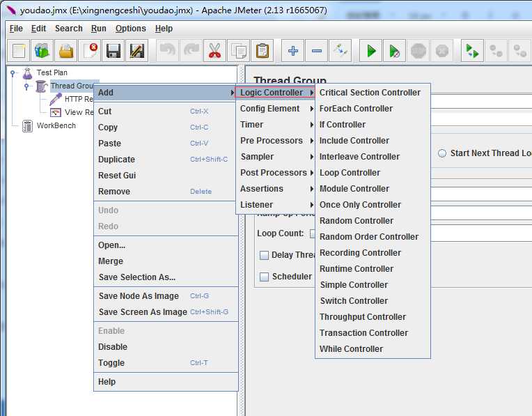Click the HTTP Request pipette icon

tap(55, 99)
